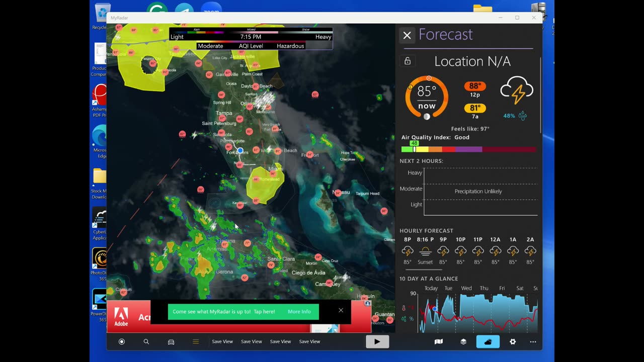Click the 88° high temperature badge
Screen dimensions: 644x362
pyautogui.click(x=475, y=86)
